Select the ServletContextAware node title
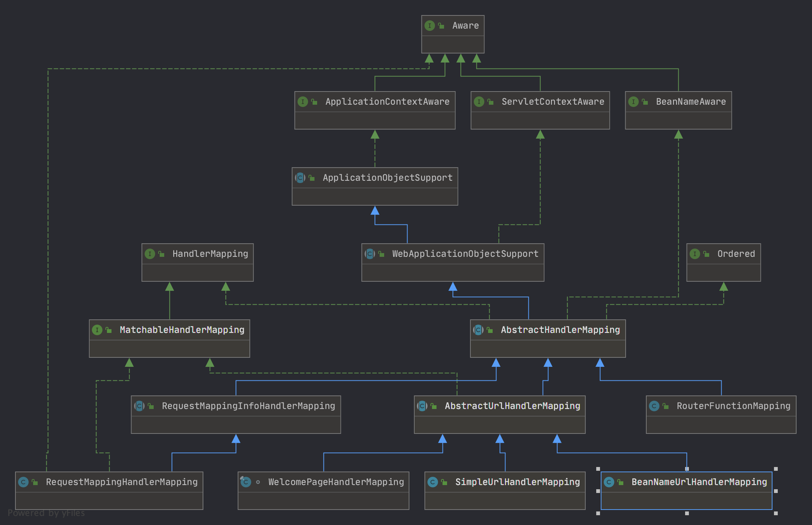Viewport: 812px width, 525px height. [553, 102]
